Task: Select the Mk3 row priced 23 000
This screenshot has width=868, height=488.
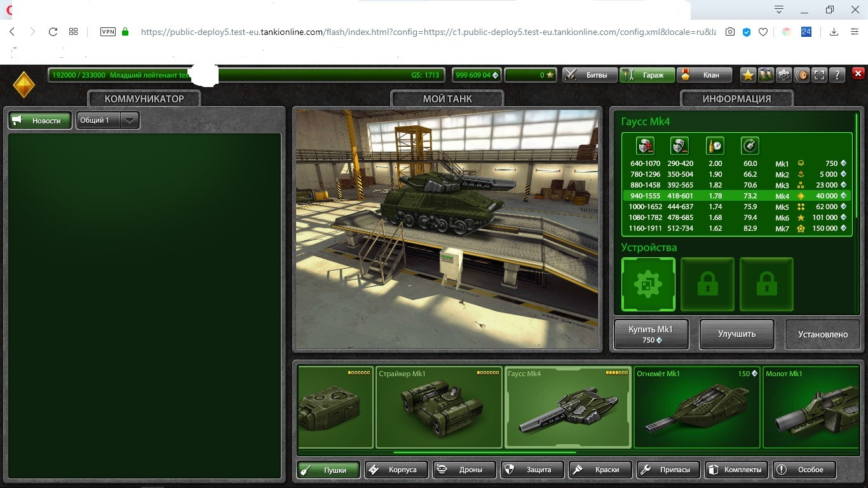Action: (737, 186)
